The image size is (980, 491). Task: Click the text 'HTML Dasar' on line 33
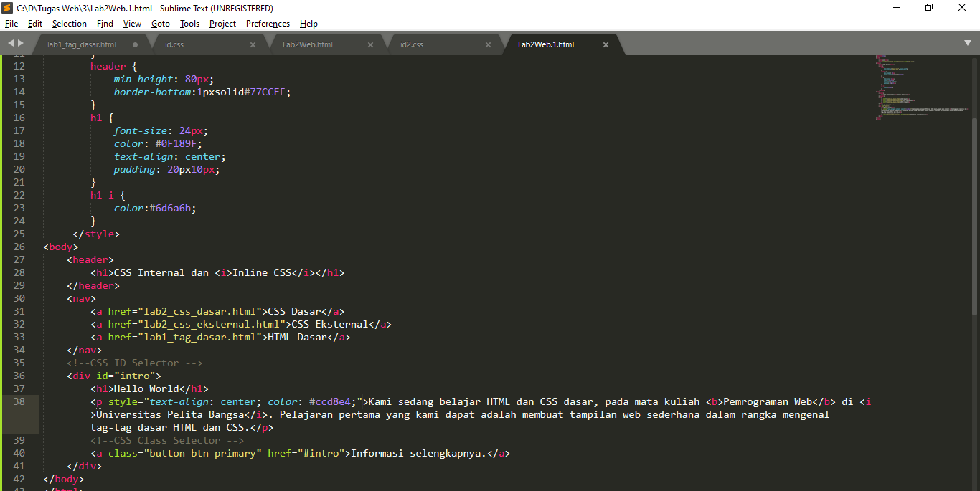point(297,337)
